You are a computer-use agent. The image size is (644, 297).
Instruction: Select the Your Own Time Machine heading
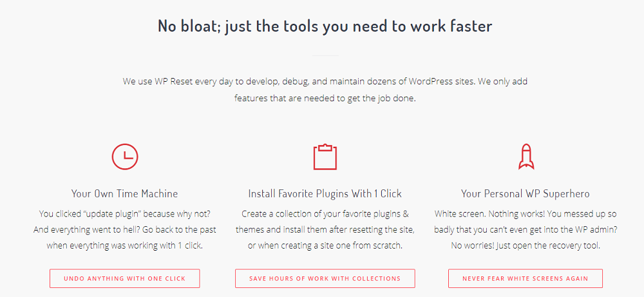pos(125,193)
